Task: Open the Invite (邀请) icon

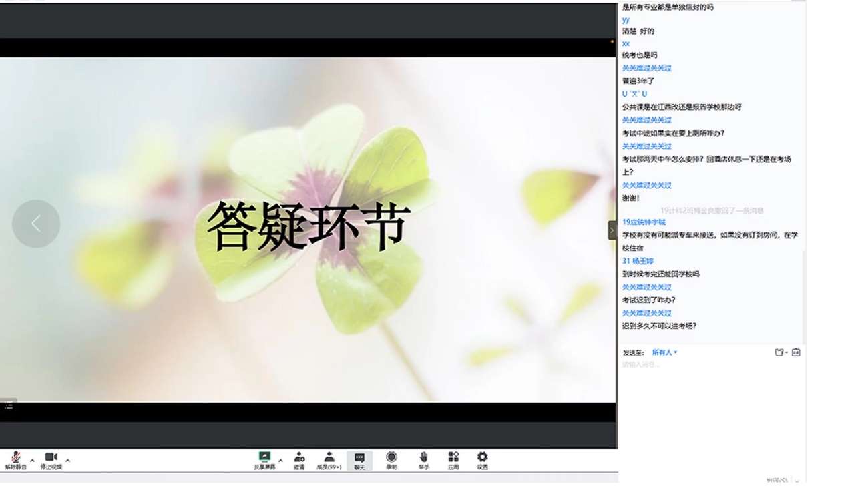Action: tap(299, 459)
